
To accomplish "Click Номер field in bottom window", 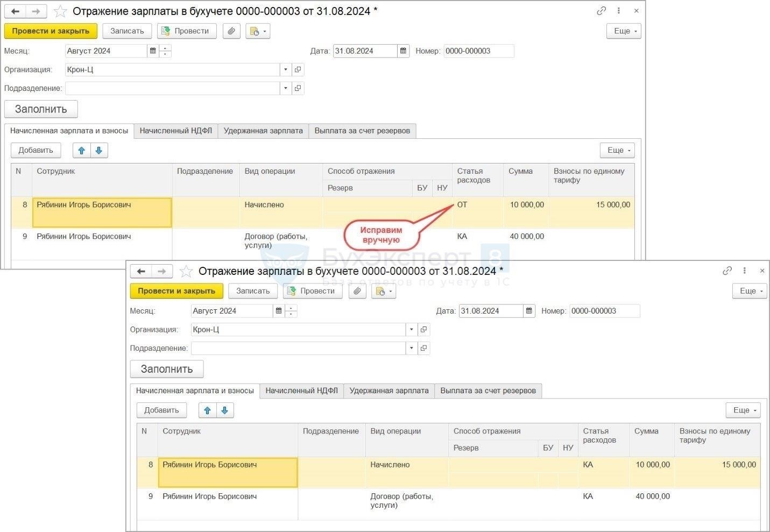I will tap(605, 311).
